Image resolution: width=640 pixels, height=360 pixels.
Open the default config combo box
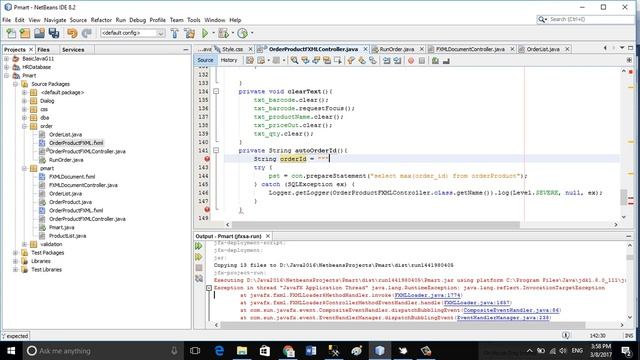tap(133, 33)
